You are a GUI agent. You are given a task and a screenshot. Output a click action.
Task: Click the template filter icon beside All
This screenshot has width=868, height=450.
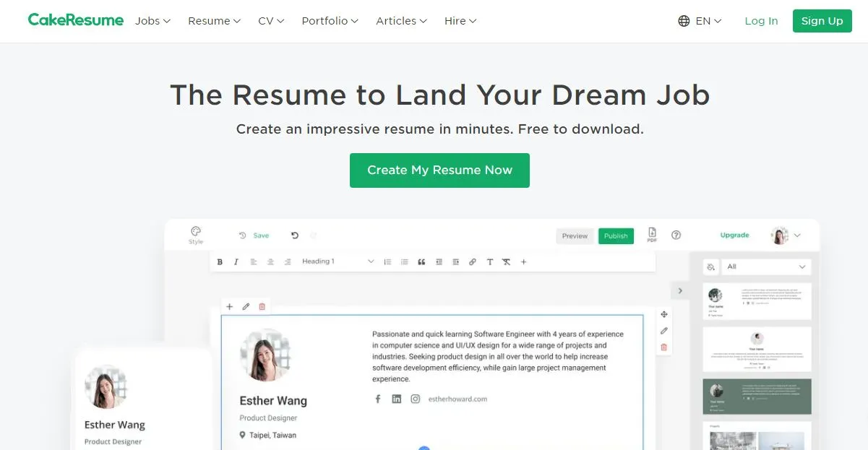[711, 267]
